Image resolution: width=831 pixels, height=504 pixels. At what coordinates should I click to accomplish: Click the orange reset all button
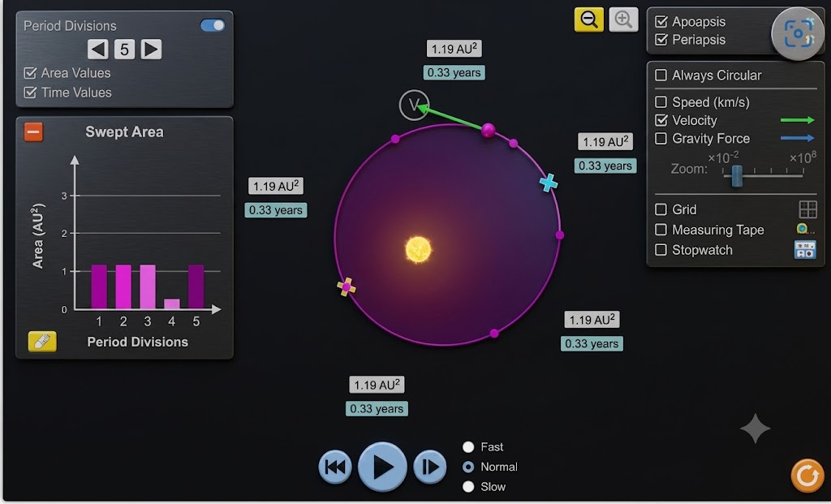pyautogui.click(x=807, y=475)
